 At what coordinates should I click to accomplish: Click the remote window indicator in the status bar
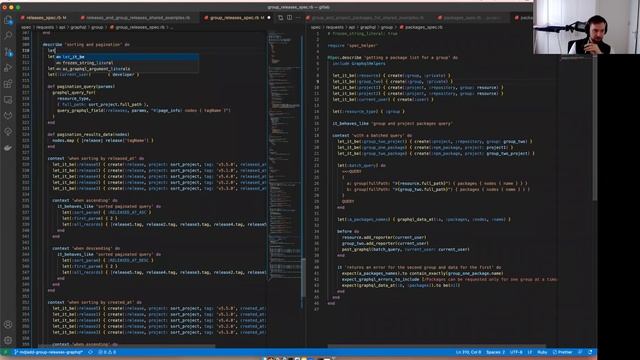5,352
